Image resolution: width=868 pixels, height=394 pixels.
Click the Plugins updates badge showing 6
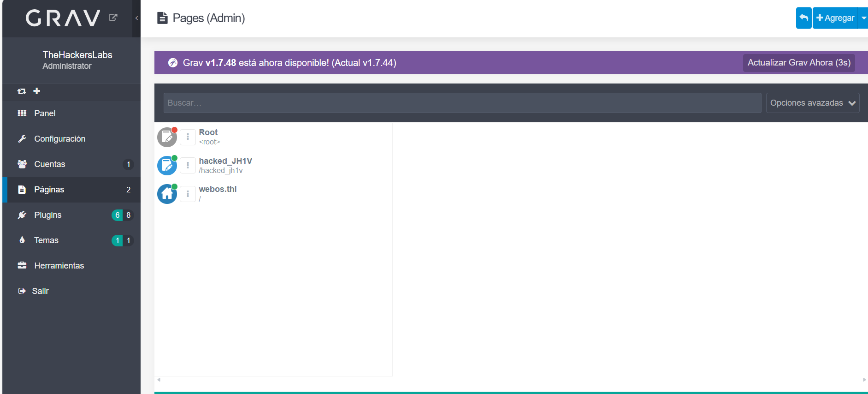pos(117,215)
